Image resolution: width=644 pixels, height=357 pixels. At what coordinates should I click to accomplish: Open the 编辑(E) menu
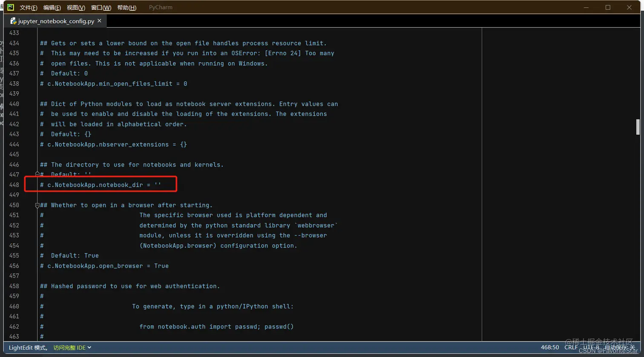52,8
